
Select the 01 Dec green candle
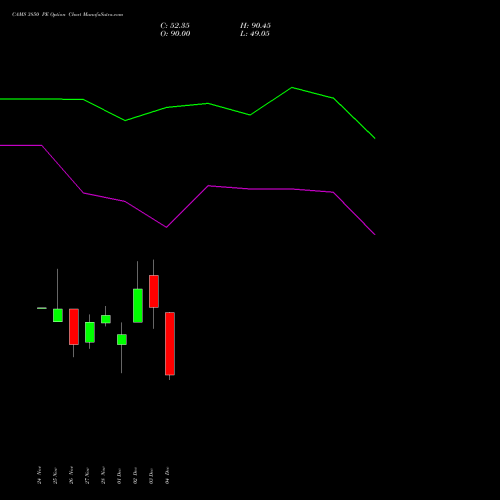(122, 339)
